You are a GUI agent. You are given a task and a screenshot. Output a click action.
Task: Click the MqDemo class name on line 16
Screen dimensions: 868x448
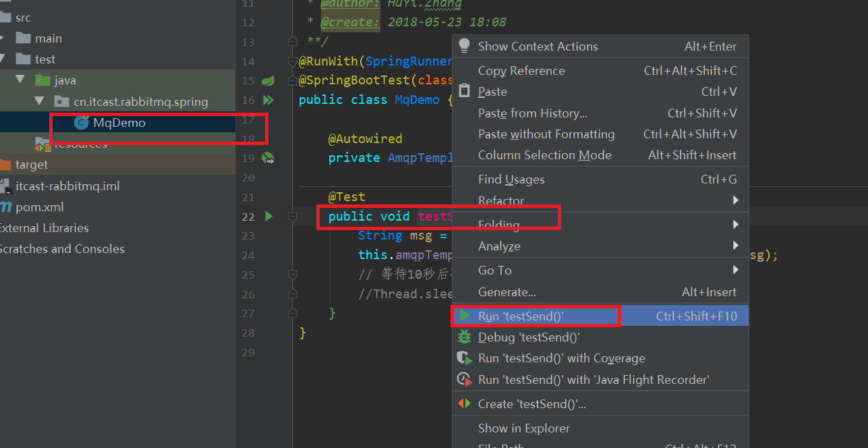(x=417, y=100)
